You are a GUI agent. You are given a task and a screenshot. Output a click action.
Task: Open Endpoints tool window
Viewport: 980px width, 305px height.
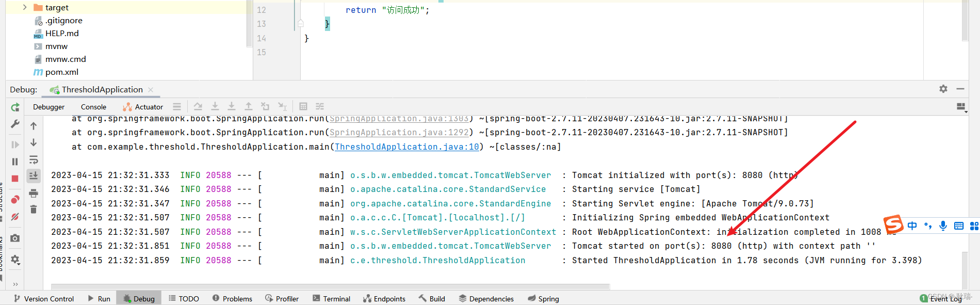tap(384, 298)
